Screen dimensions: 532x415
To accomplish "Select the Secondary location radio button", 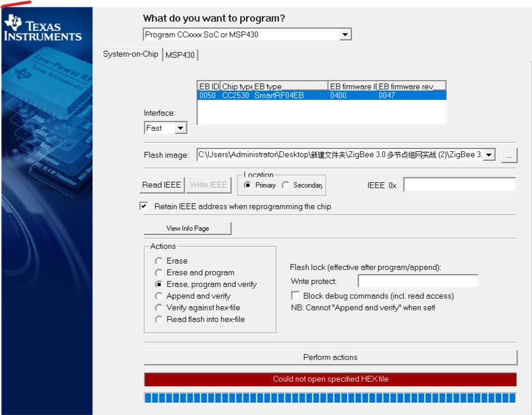I will tap(286, 185).
